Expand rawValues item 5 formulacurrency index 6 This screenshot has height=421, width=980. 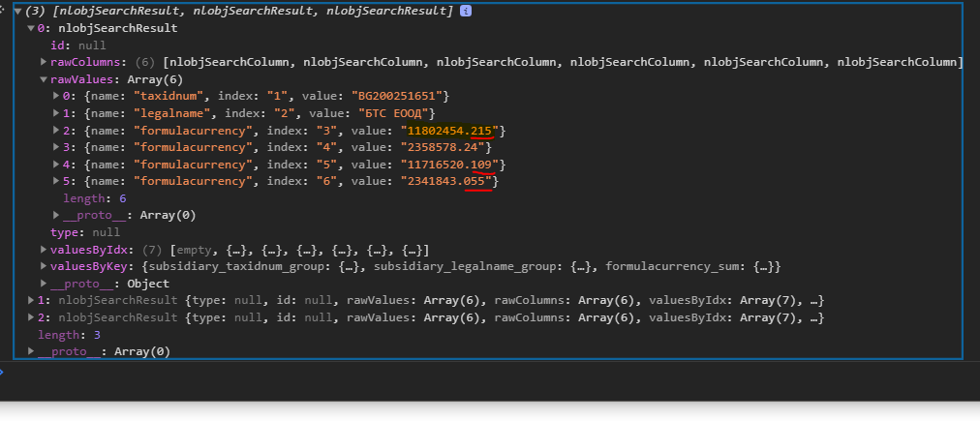pyautogui.click(x=57, y=181)
